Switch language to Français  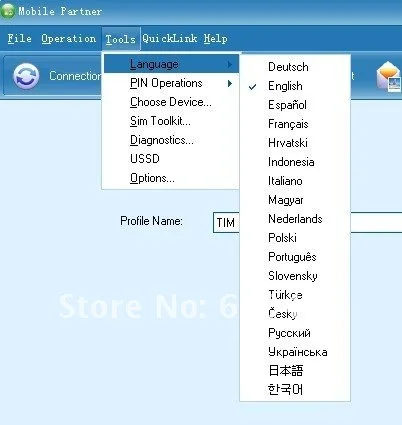295,124
